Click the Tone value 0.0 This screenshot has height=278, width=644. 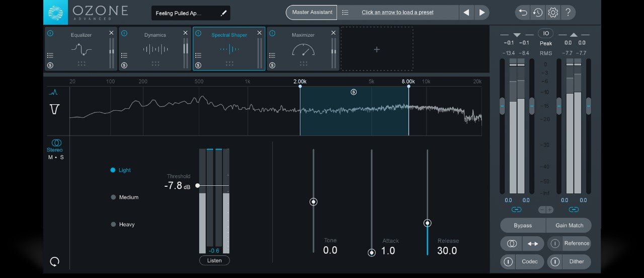pos(330,250)
